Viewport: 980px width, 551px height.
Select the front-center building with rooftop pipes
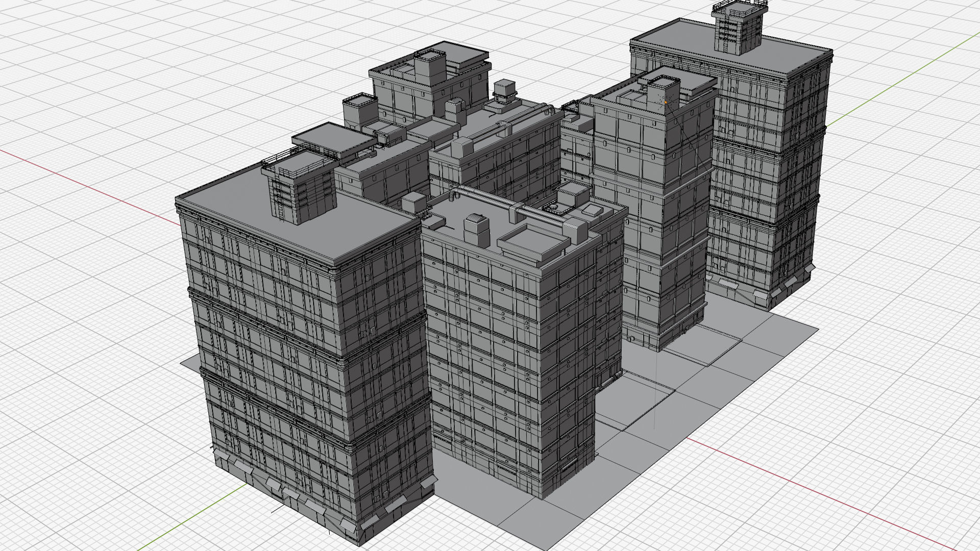pyautogui.click(x=510, y=342)
